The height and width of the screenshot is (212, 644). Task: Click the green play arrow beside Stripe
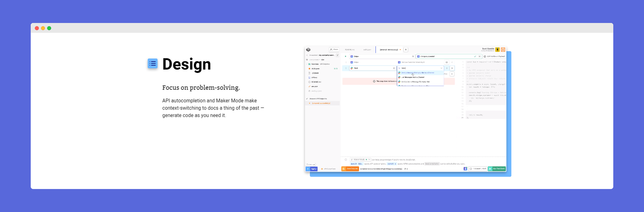click(346, 56)
